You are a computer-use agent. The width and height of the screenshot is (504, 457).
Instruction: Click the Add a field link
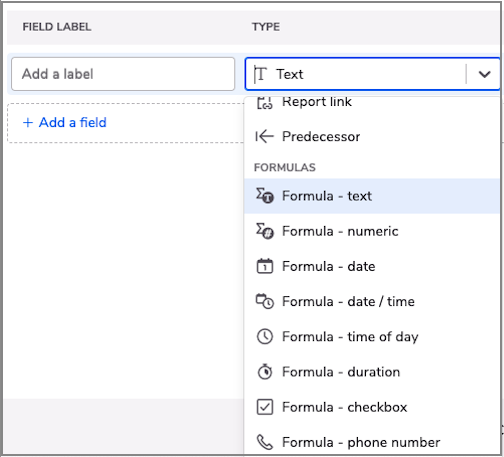tap(64, 123)
